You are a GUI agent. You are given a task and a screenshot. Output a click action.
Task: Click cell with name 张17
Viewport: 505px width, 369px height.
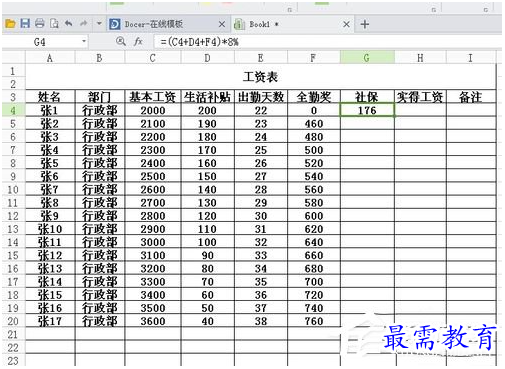tap(50, 321)
